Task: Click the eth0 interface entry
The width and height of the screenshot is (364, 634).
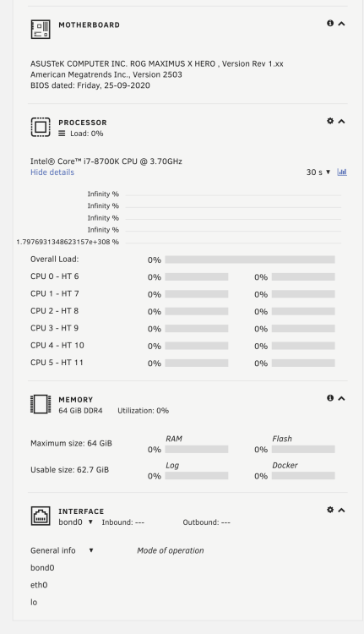Action: [39, 585]
